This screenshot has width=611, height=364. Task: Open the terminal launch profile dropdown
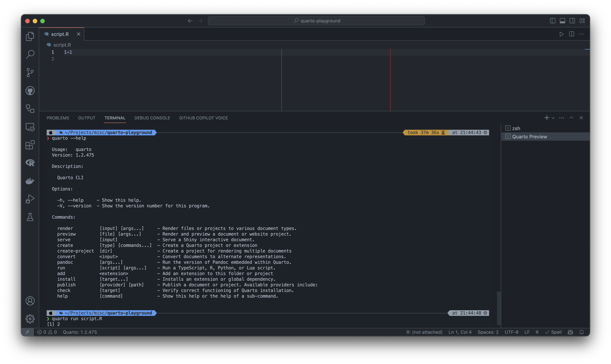point(553,118)
